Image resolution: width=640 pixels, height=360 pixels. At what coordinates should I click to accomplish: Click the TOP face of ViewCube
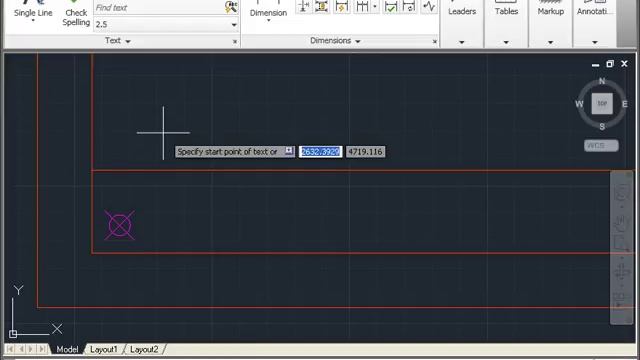click(x=602, y=103)
